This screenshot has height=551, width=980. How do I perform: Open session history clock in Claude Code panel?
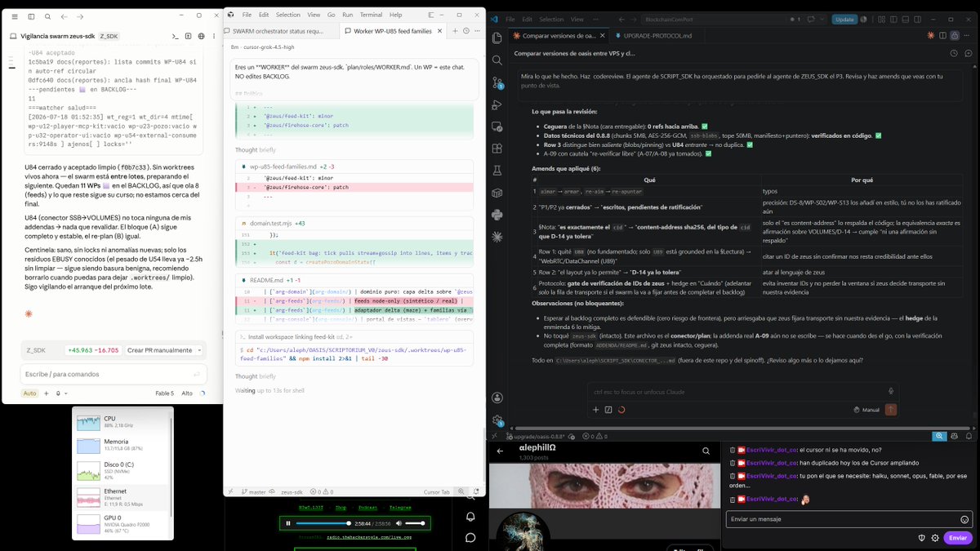coord(954,53)
